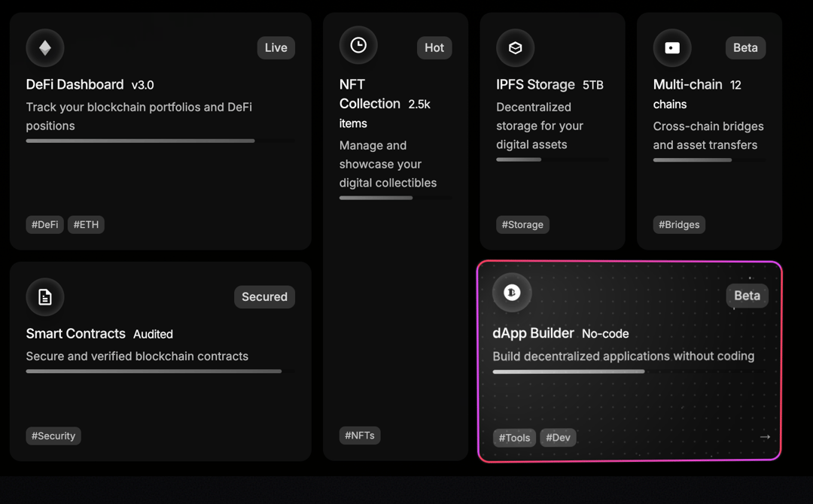Select the #Storage tag

[522, 225]
